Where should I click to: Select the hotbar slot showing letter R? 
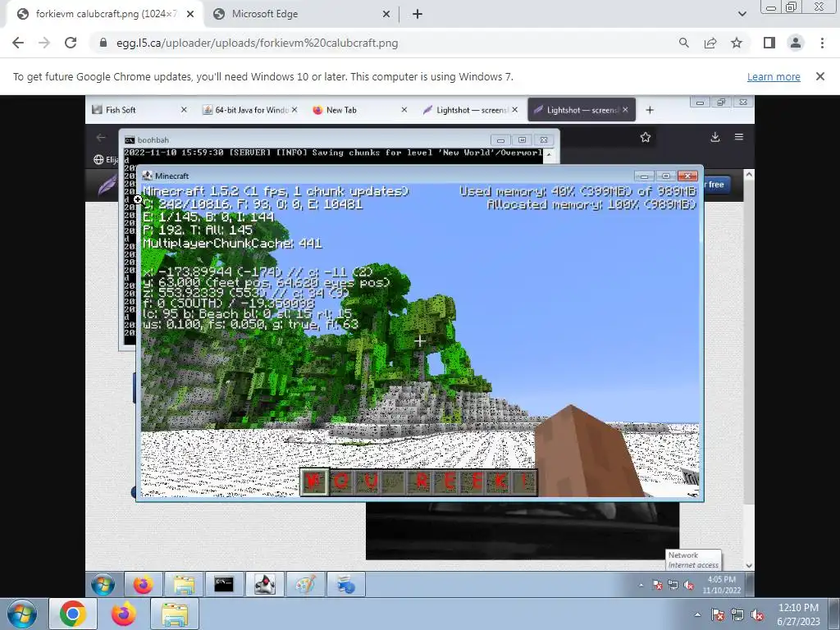click(x=421, y=482)
